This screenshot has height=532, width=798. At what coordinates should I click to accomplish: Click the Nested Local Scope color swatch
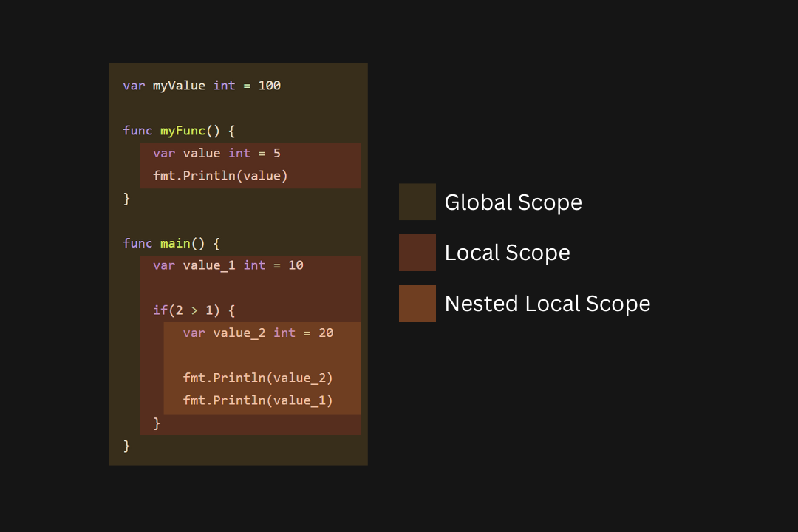click(417, 304)
